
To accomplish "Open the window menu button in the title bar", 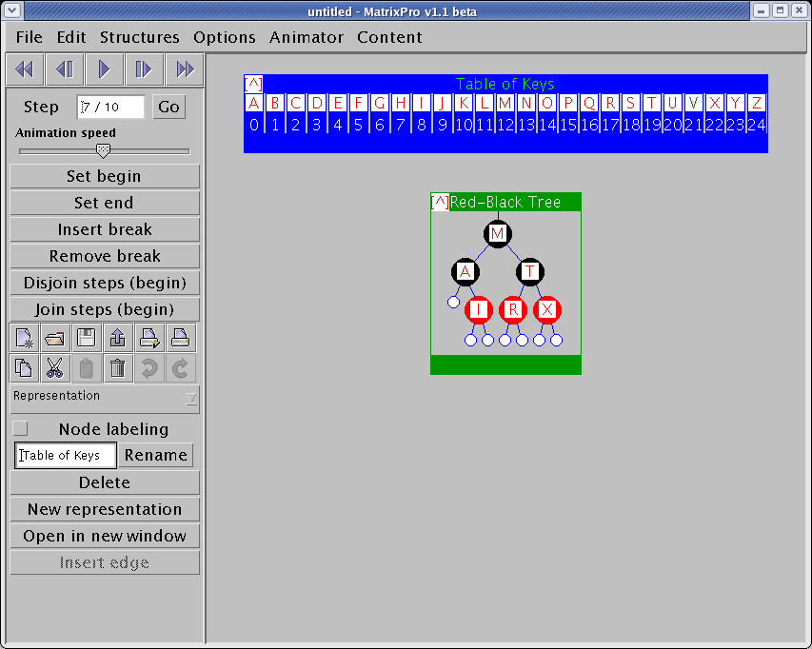I will pos(11,10).
